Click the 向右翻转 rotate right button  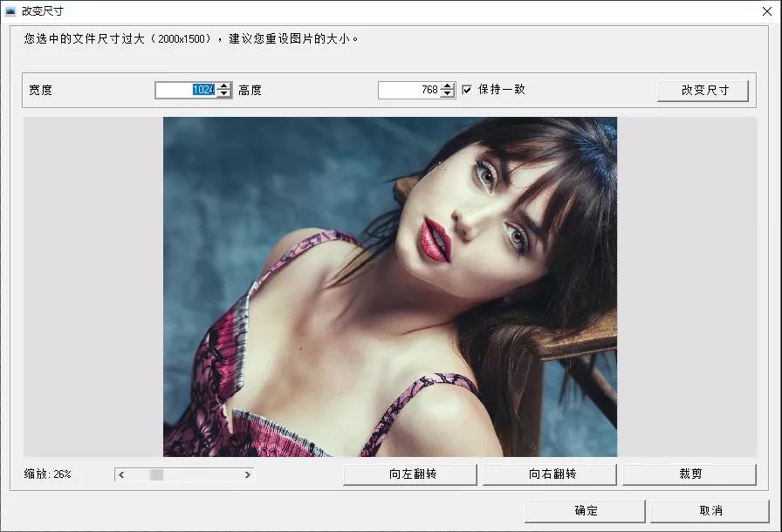[550, 474]
